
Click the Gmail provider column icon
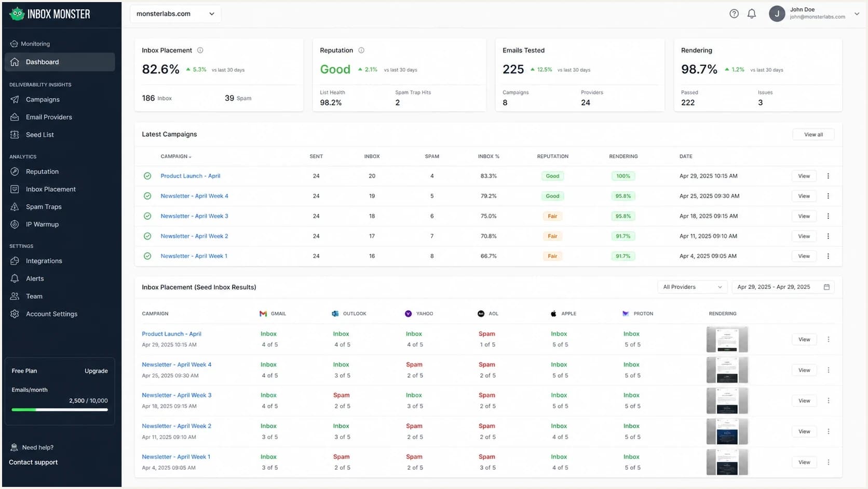(263, 314)
